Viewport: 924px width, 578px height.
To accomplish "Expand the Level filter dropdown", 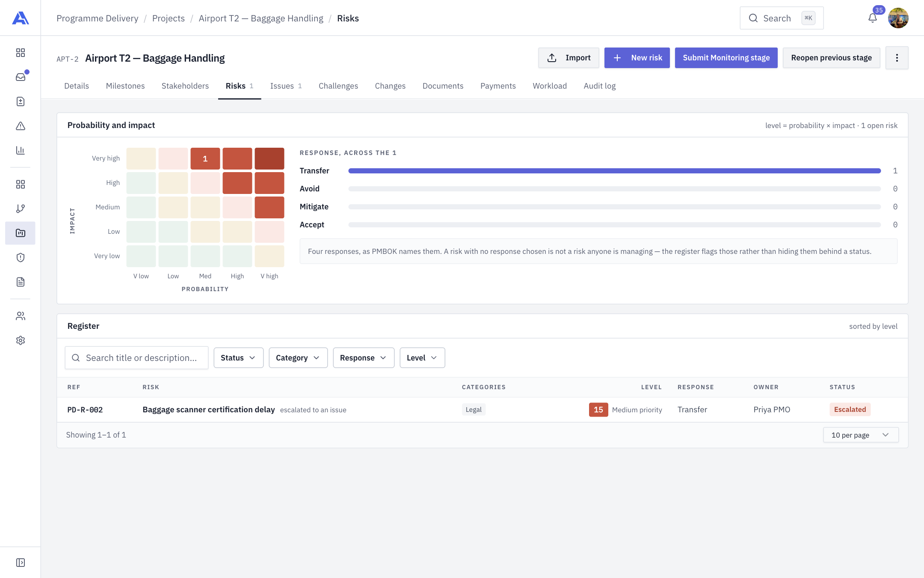I will (422, 358).
